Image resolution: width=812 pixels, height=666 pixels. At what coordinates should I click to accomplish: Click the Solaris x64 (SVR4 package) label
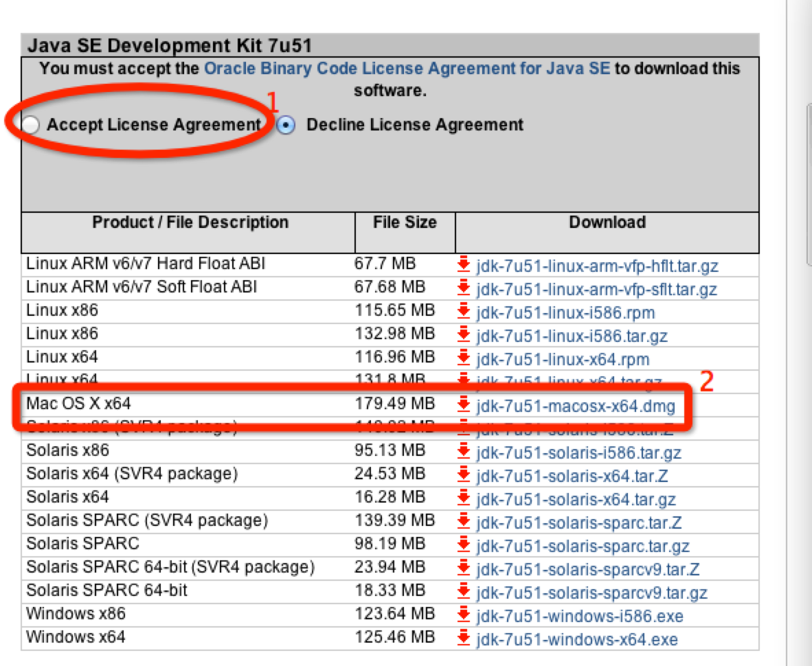click(132, 474)
